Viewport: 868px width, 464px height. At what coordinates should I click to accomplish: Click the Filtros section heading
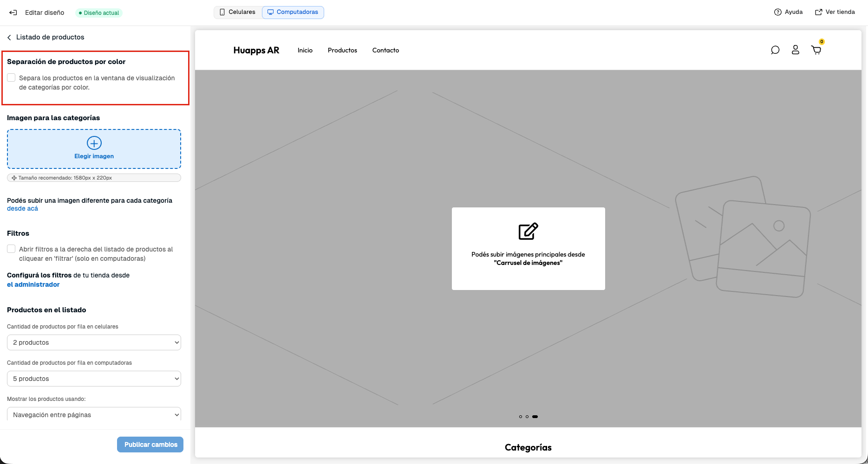pos(18,233)
